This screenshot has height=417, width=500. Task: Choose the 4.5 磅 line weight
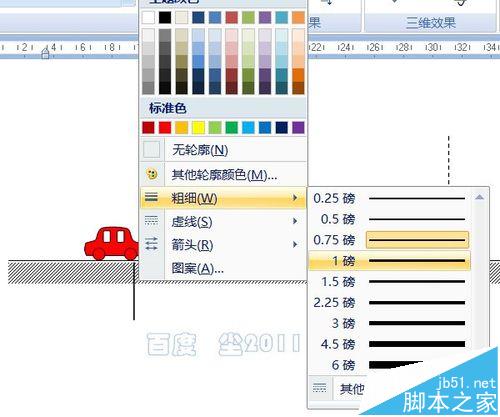click(x=389, y=344)
